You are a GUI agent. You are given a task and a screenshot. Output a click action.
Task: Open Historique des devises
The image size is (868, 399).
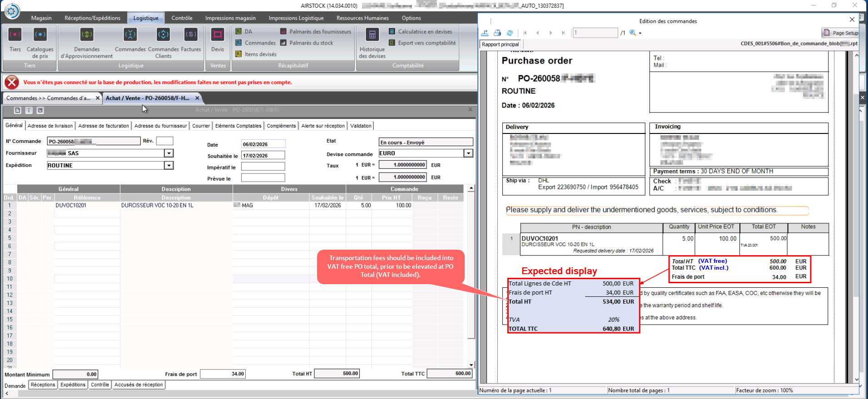click(x=372, y=35)
